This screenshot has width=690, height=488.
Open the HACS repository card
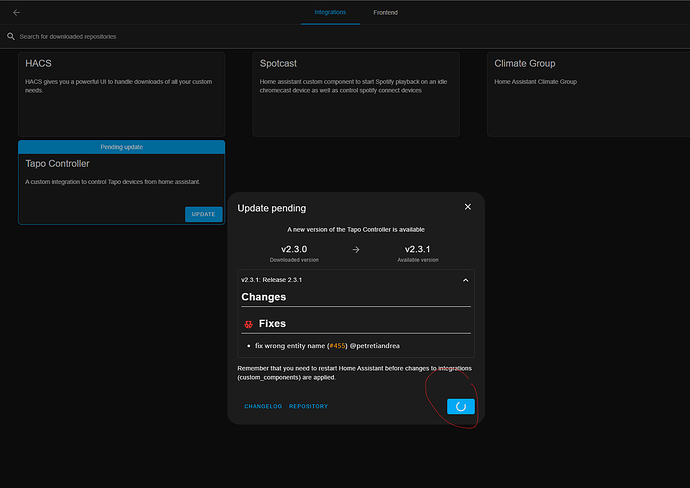point(121,94)
